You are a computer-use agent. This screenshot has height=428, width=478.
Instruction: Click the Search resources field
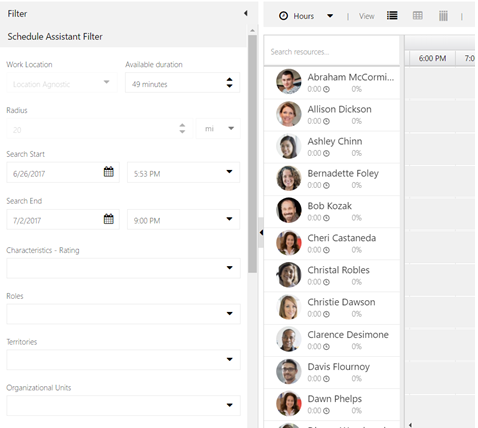point(332,51)
